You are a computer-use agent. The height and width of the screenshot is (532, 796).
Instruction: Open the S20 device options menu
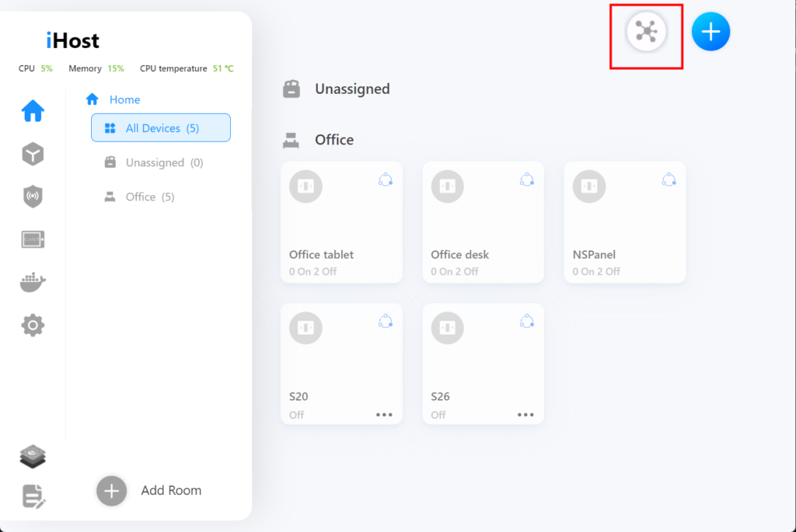pos(383,415)
